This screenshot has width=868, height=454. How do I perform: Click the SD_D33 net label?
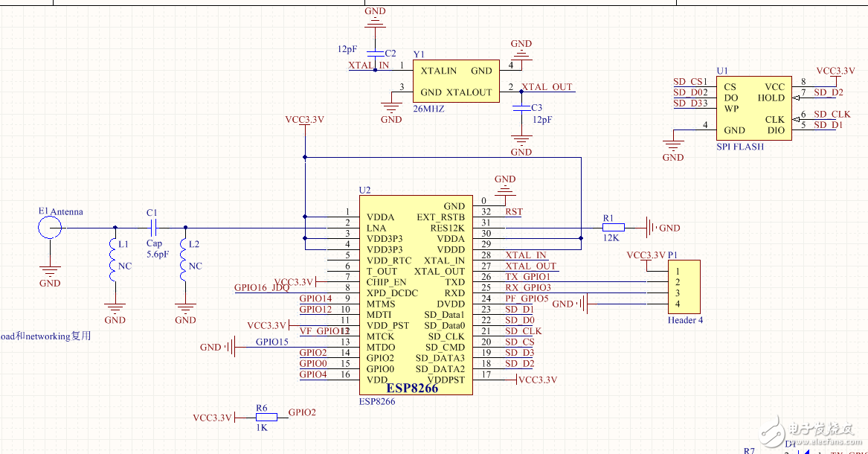pyautogui.click(x=690, y=103)
